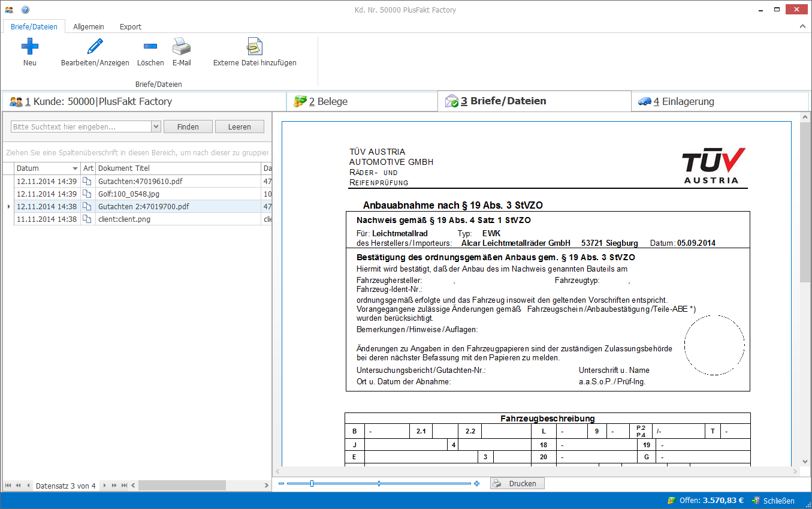The image size is (812, 509).
Task: Click the search text input field
Action: pos(81,127)
